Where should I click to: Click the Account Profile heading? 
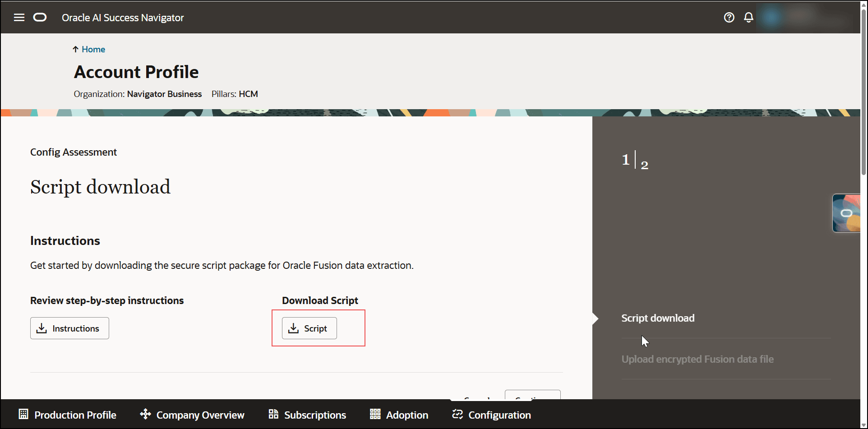coord(136,72)
